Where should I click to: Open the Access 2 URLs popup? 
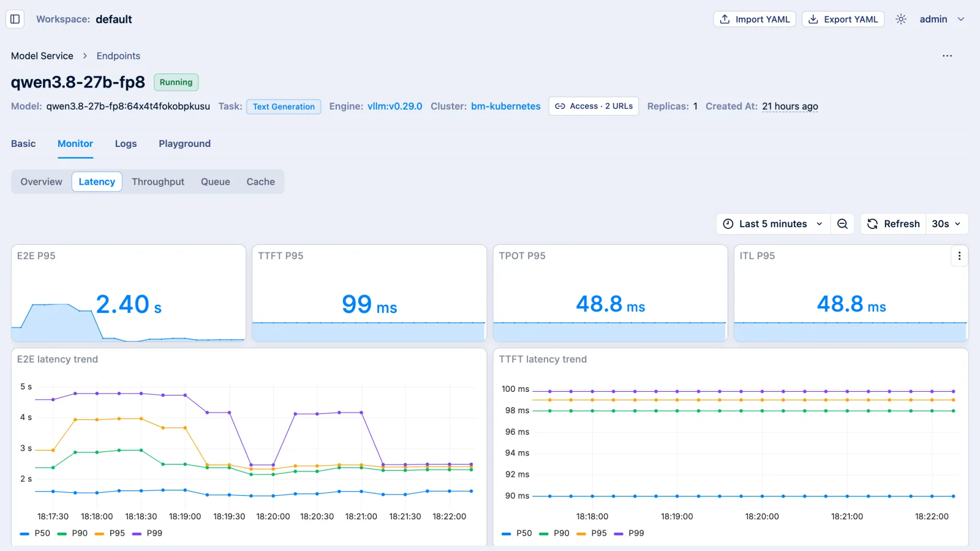point(594,106)
